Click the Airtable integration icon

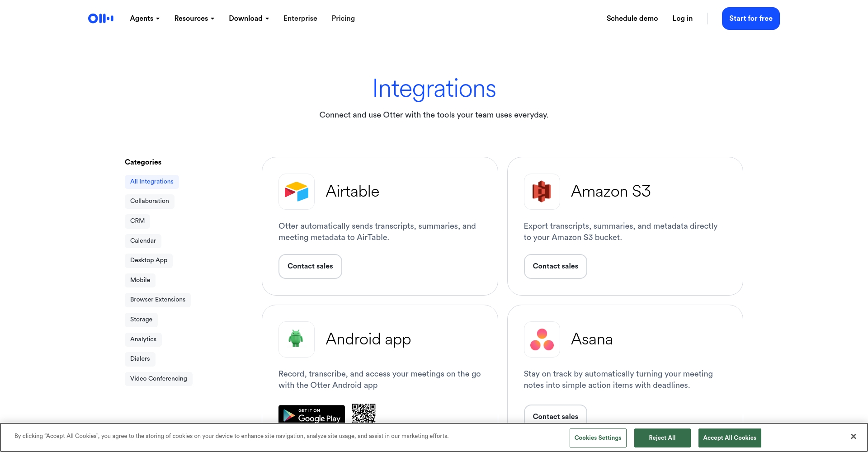pos(296,192)
